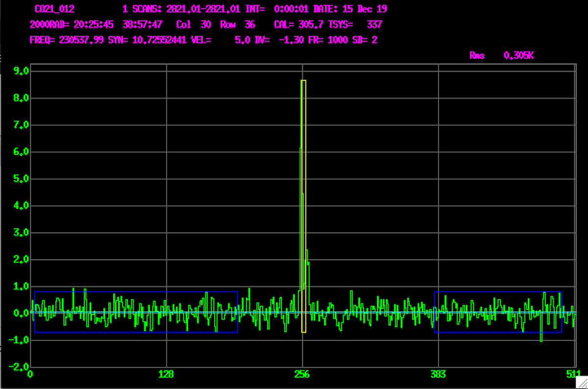
Task: Click the 511 channel x-axis label
Action: point(573,375)
